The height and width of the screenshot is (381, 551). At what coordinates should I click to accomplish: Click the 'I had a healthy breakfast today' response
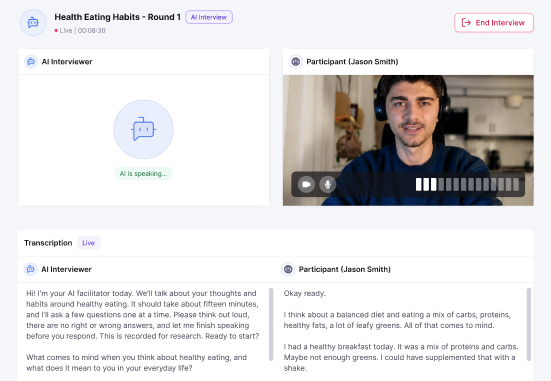click(401, 357)
